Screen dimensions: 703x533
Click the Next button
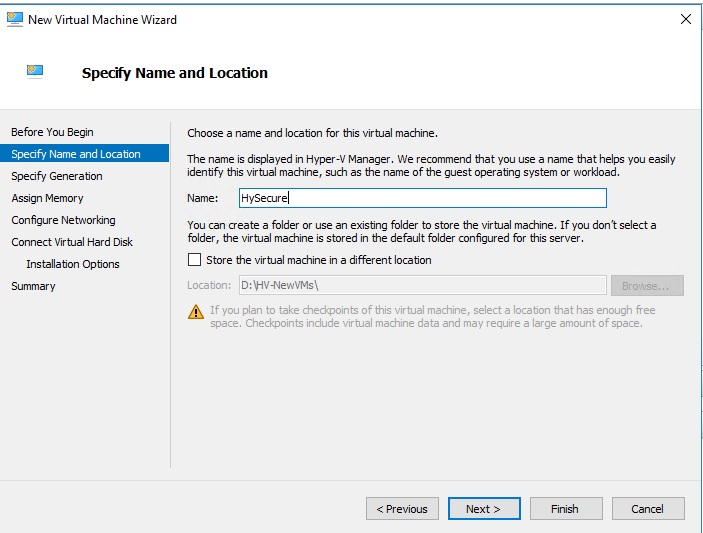[484, 508]
